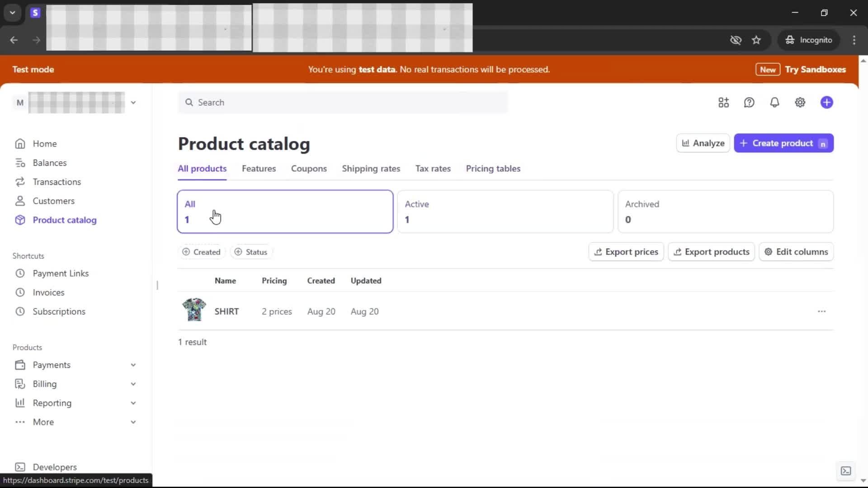Open the help question mark icon
The image size is (868, 488).
(x=749, y=103)
